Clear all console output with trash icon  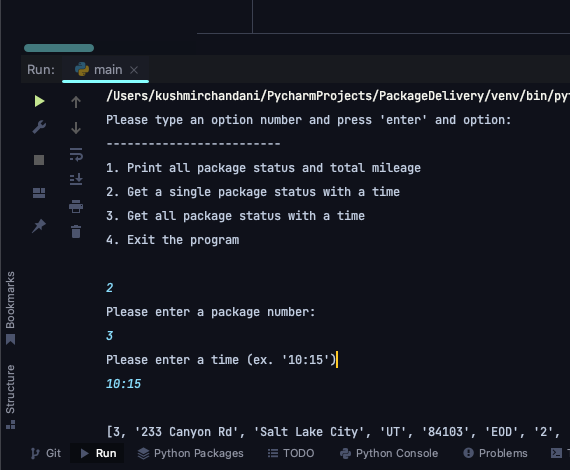(76, 232)
